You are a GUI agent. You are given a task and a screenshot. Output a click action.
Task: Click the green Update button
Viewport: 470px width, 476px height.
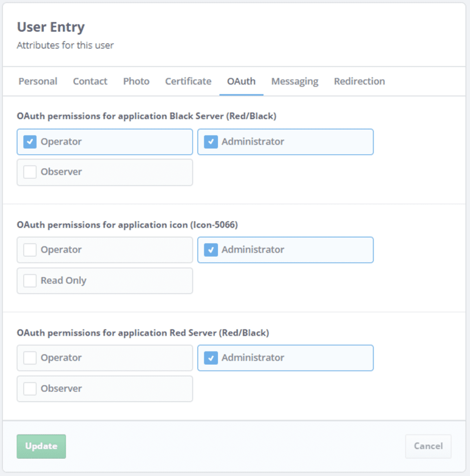41,446
